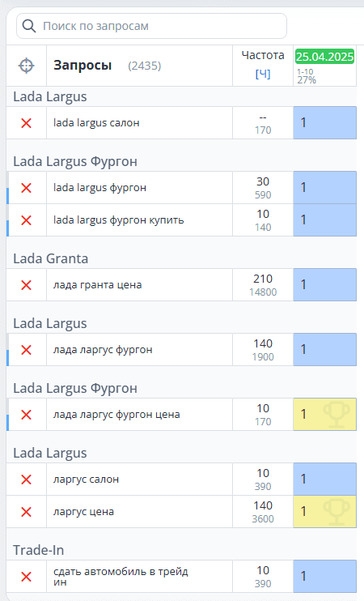Viewport: 364px width, 601px height.
Task: Click the Частота column header
Action: pyautogui.click(x=263, y=56)
